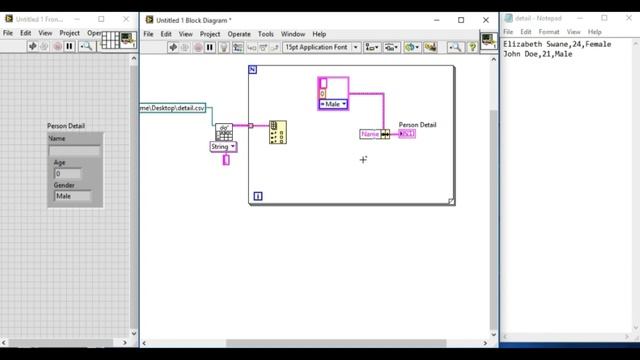The image size is (640, 360).
Task: Open the Align Objects dropdown
Action: [x=372, y=47]
